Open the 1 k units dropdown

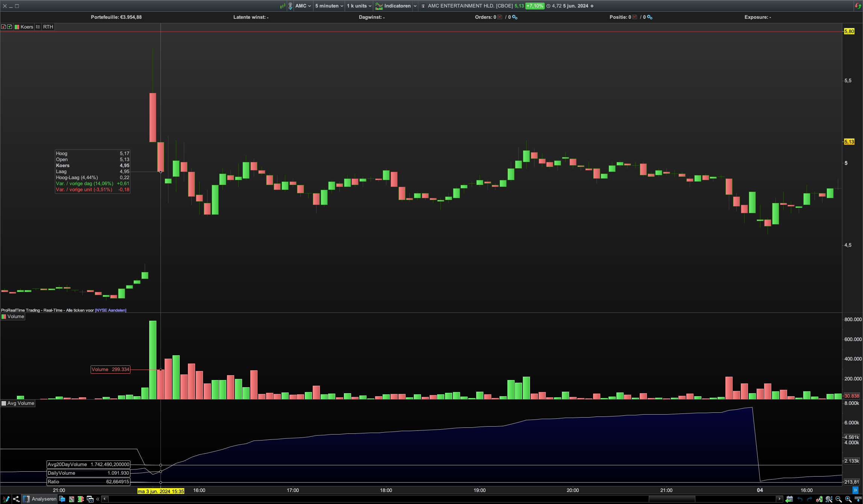coord(359,6)
